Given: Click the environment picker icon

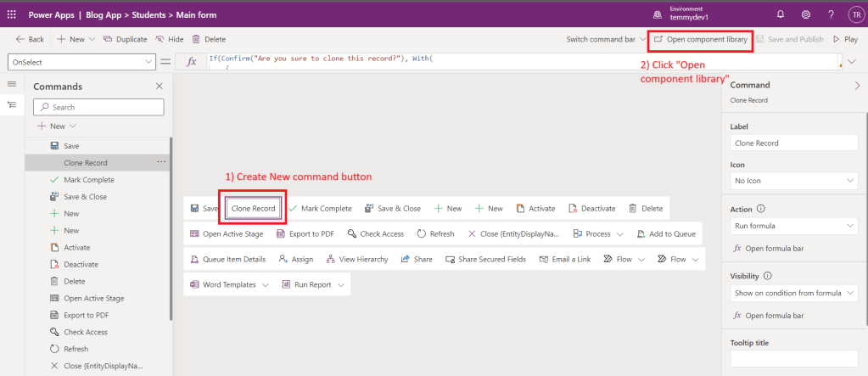Looking at the screenshot, I should (x=658, y=15).
